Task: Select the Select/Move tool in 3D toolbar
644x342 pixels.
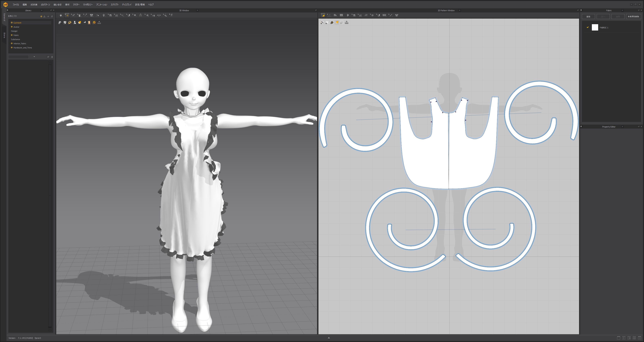Action: tap(67, 15)
